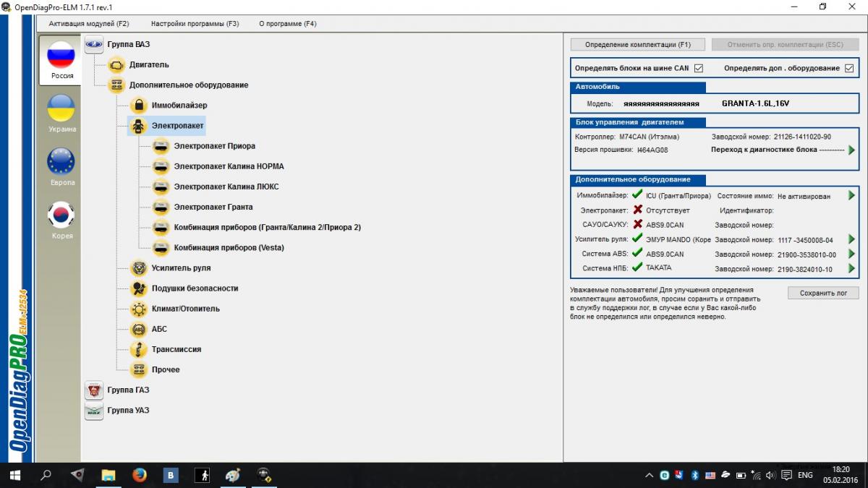This screenshot has height=488, width=868.
Task: Select Электропакет Гранта label
Action: click(213, 207)
